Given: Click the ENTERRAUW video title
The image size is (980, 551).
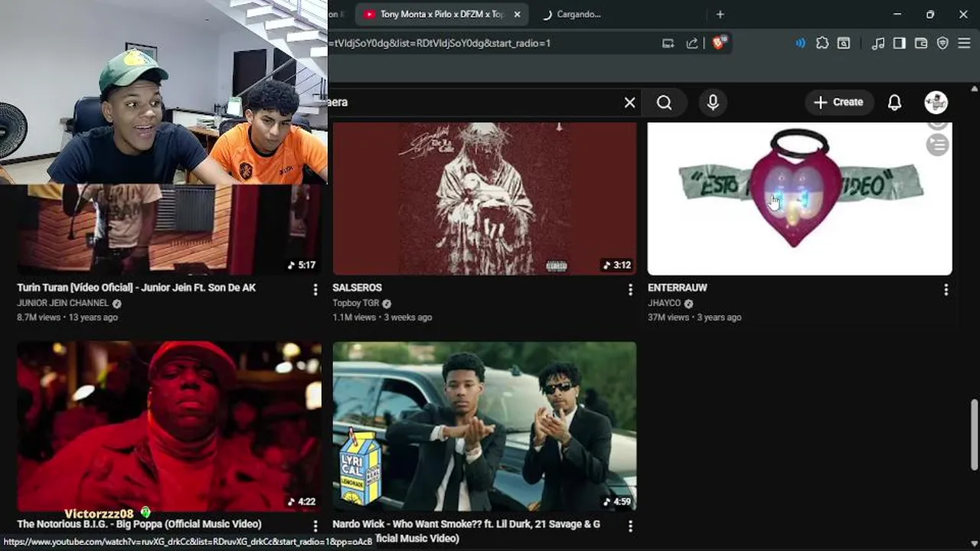Looking at the screenshot, I should pos(677,288).
